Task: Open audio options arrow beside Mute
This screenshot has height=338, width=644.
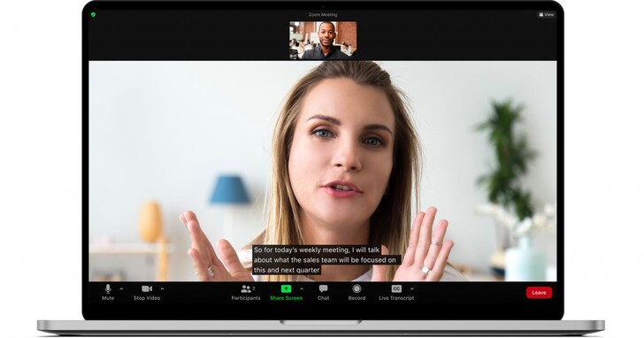Action: click(x=121, y=289)
